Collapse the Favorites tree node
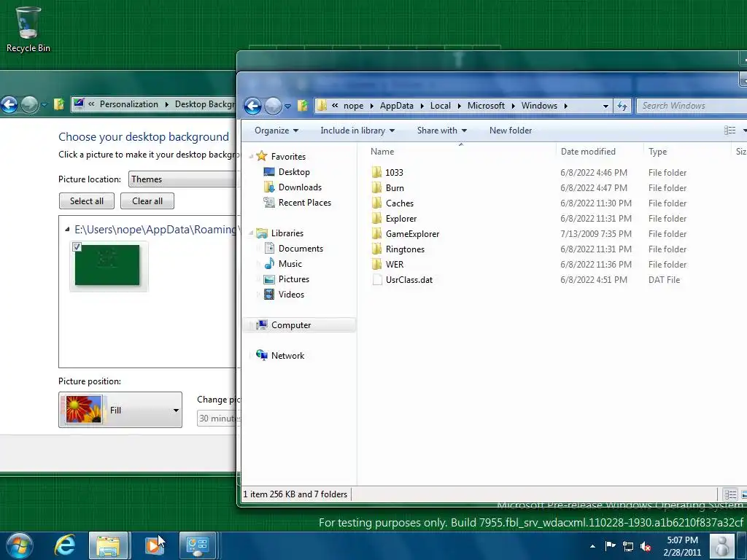Screen dimensions: 747x560 pyautogui.click(x=251, y=157)
